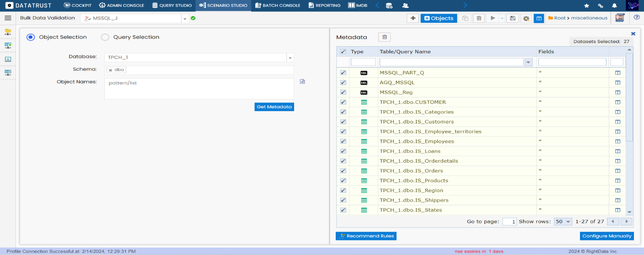
Task: Open the hamburger menu under the DataTrust logo
Action: coord(8,18)
